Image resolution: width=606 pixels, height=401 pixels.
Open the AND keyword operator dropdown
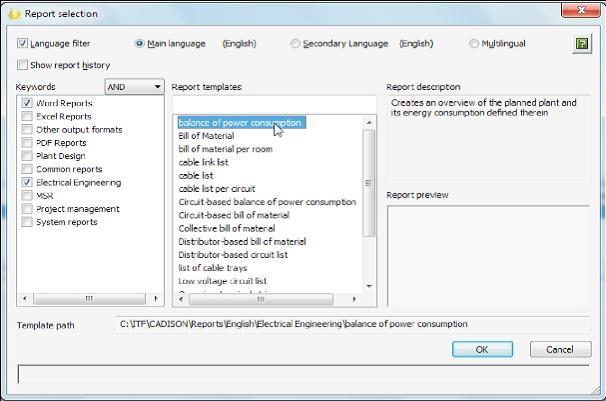coord(134,87)
